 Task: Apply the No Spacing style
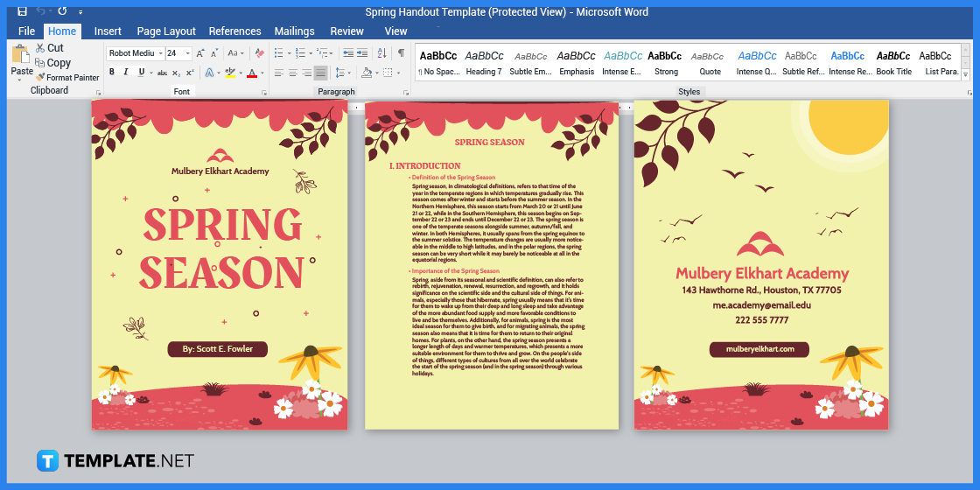click(438, 63)
